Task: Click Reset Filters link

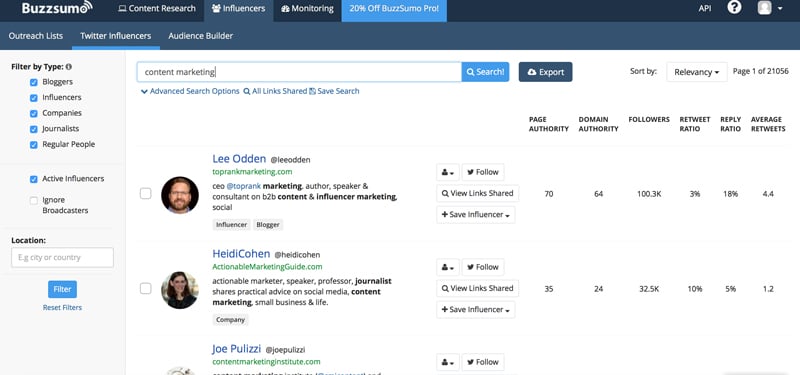Action: pyautogui.click(x=62, y=308)
